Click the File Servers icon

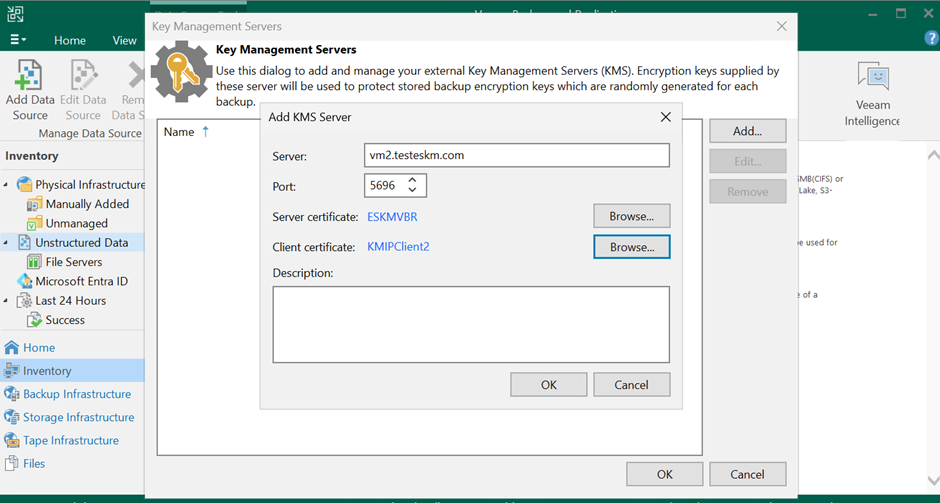click(x=35, y=262)
